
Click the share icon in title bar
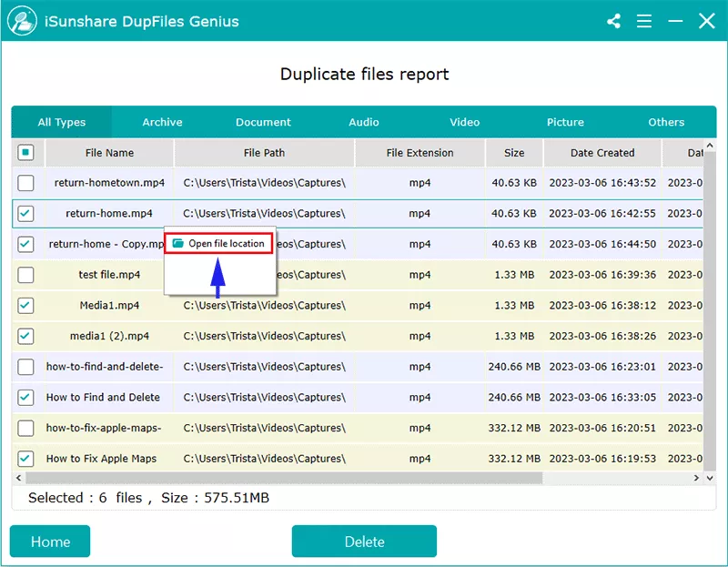click(613, 21)
